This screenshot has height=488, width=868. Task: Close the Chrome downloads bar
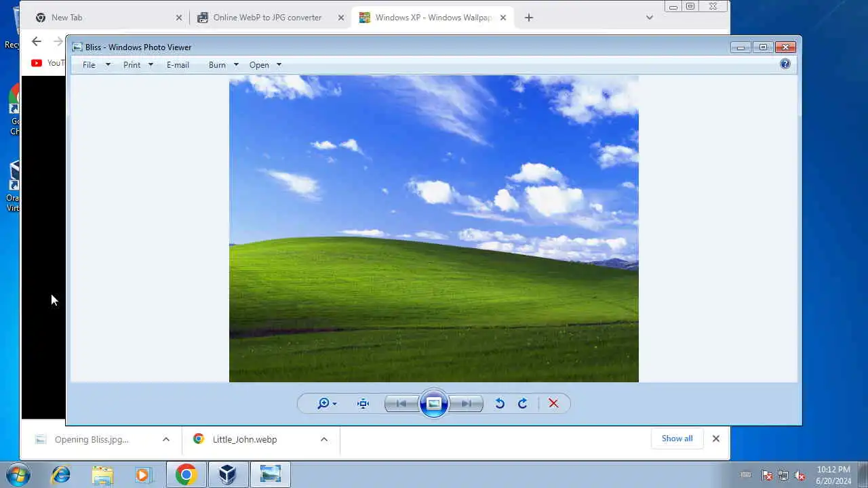pyautogui.click(x=715, y=439)
